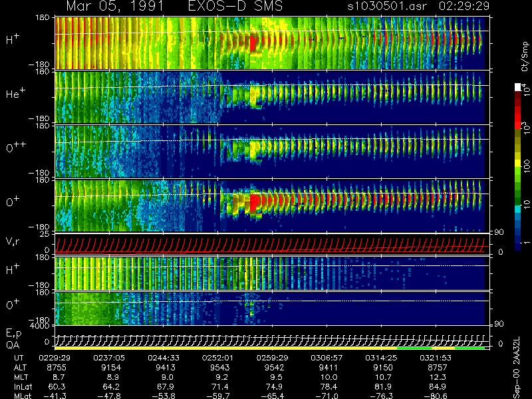Click the UT value '0321:53'
Image resolution: width=532 pixels, height=399 pixels.
pos(436,358)
